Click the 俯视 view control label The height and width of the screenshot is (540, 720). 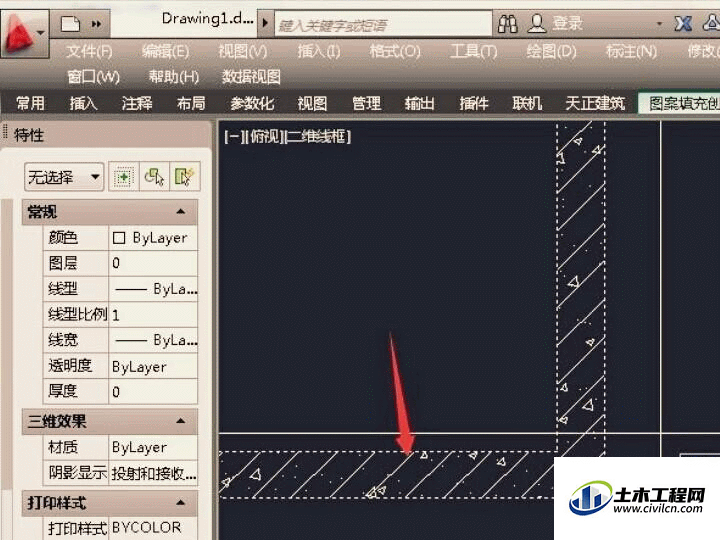(x=263, y=136)
